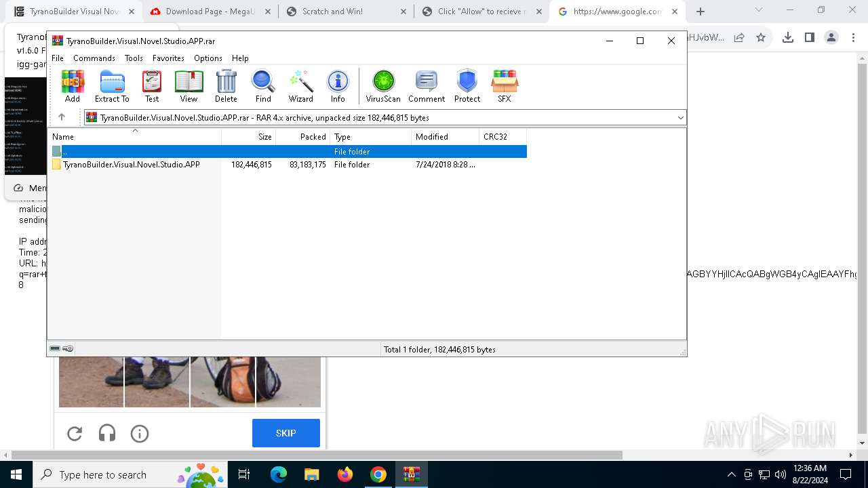Image resolution: width=868 pixels, height=488 pixels.
Task: Go up one folder level arrow
Action: click(62, 117)
